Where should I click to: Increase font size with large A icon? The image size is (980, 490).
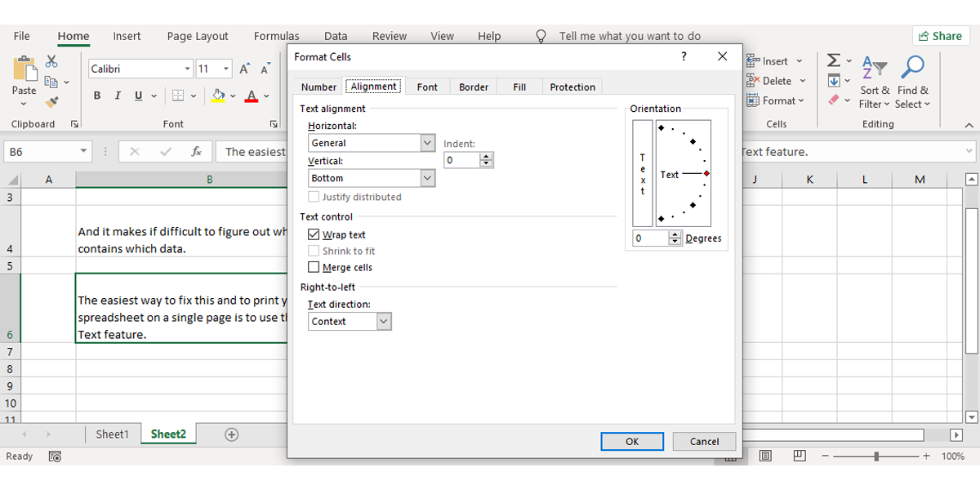245,69
